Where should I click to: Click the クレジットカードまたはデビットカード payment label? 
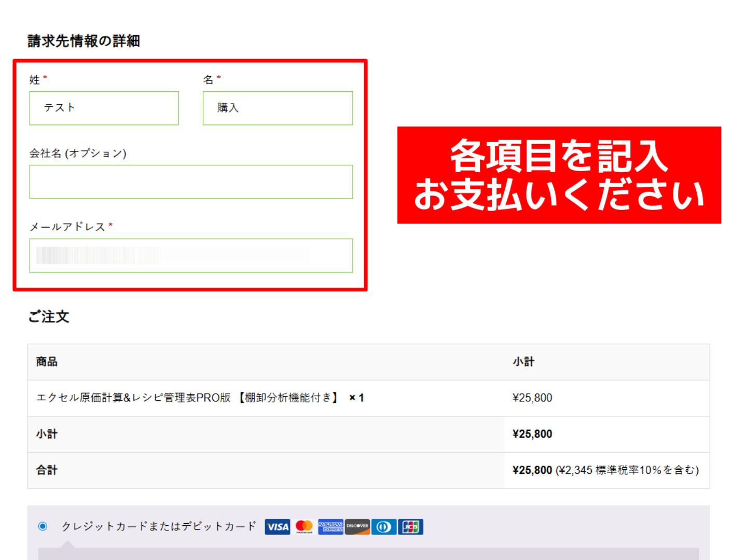click(x=159, y=526)
